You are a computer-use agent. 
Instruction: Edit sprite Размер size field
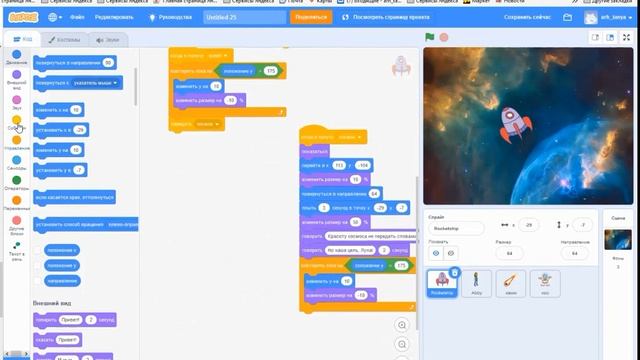coord(509,253)
